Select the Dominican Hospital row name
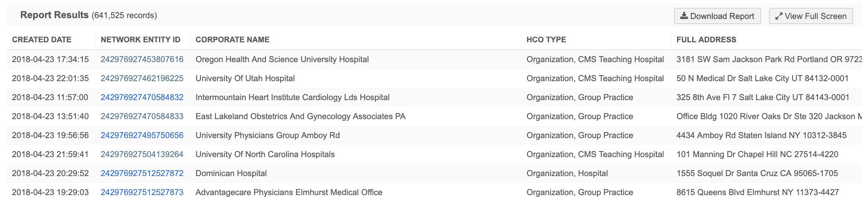The height and width of the screenshot is (202, 868). coord(231,174)
